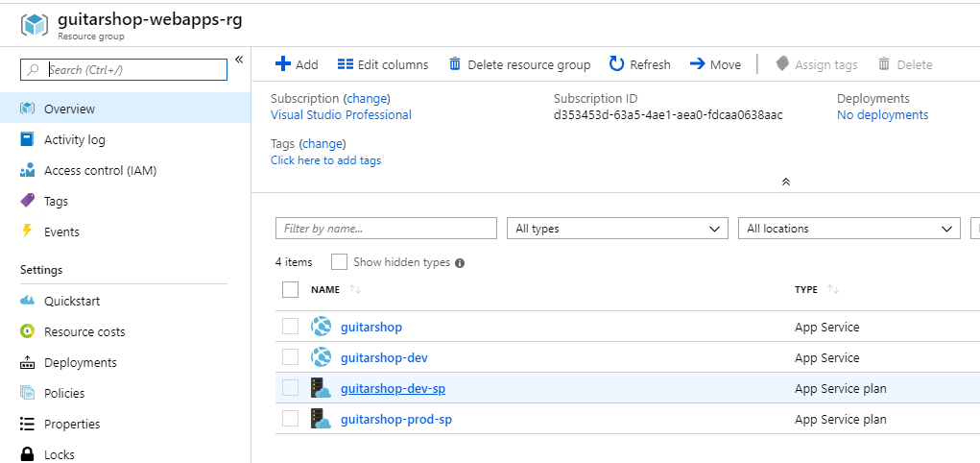Click the Move arrow icon

pyautogui.click(x=698, y=63)
